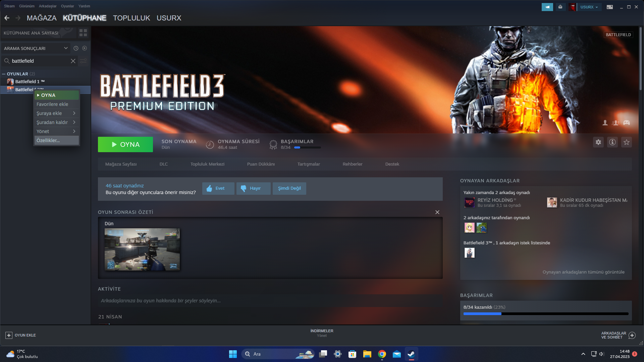This screenshot has height=362, width=644.
Task: Click the 8/34 kazanıldı progress bar
Action: pos(546,314)
